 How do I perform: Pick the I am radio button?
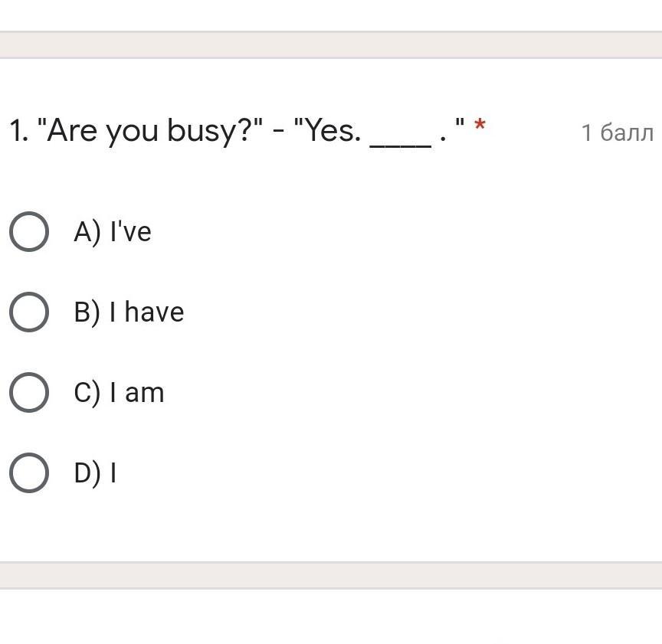click(x=29, y=392)
